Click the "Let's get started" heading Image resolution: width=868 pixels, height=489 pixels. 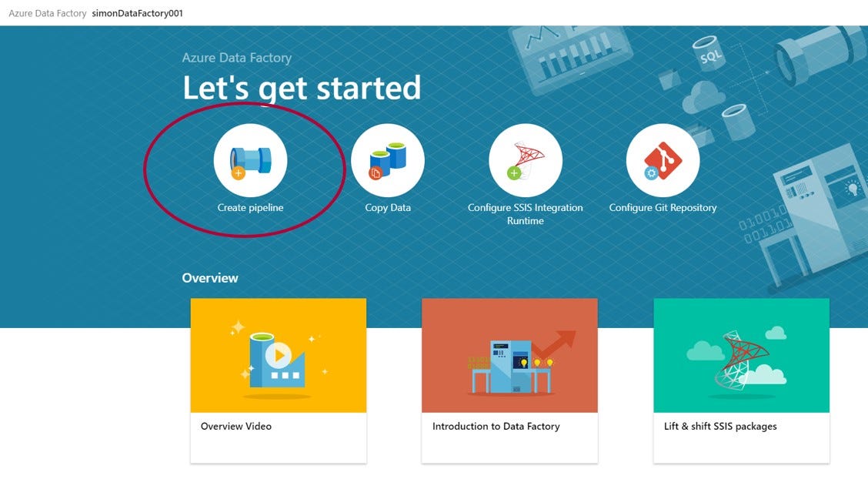pos(302,88)
